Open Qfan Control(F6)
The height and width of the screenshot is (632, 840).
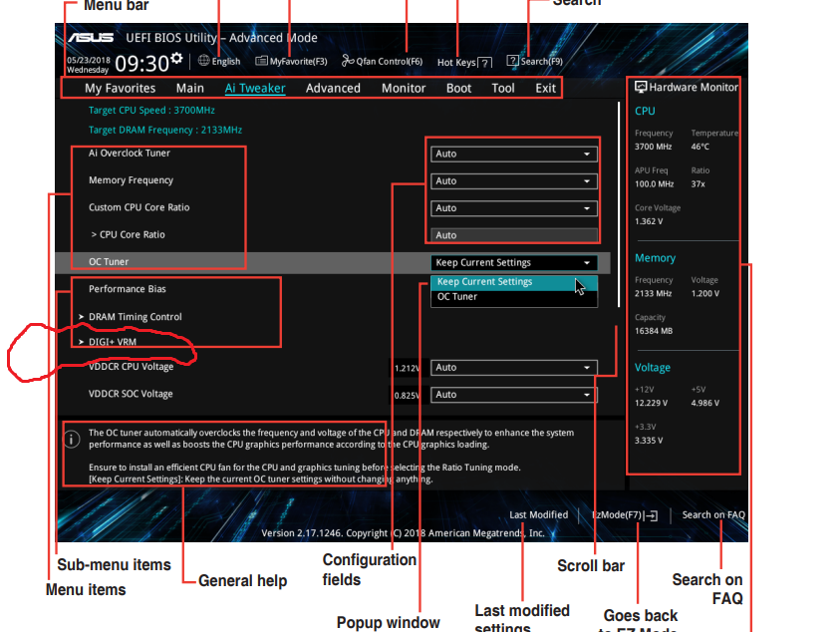[382, 61]
